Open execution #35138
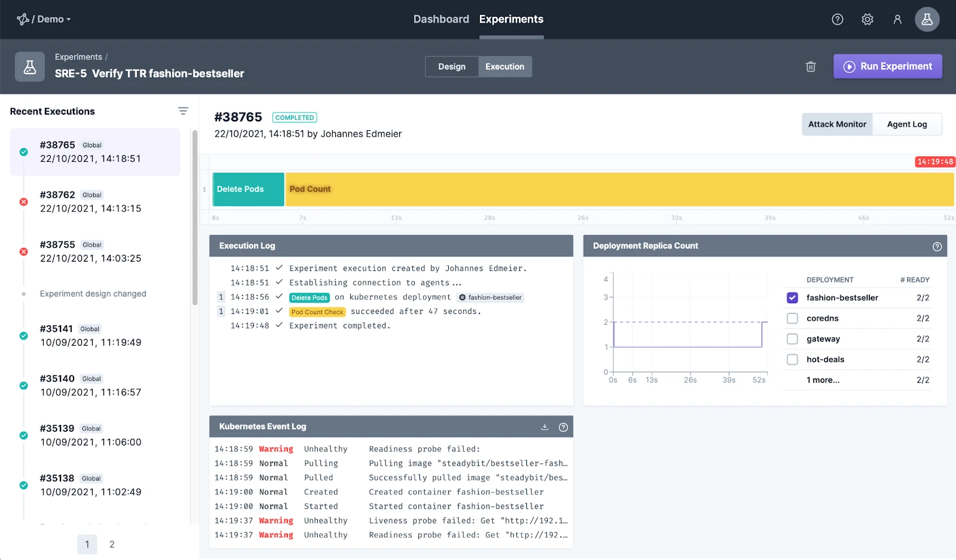 (x=95, y=485)
